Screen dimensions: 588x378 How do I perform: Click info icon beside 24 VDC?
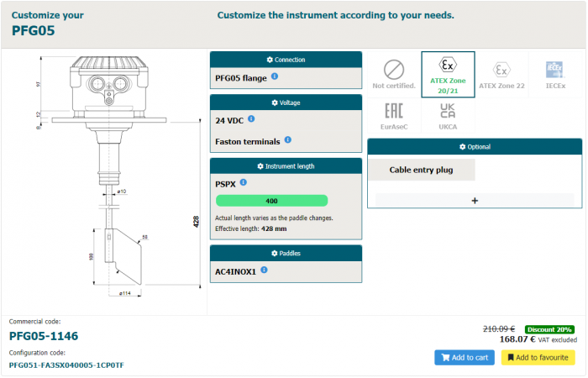click(251, 119)
